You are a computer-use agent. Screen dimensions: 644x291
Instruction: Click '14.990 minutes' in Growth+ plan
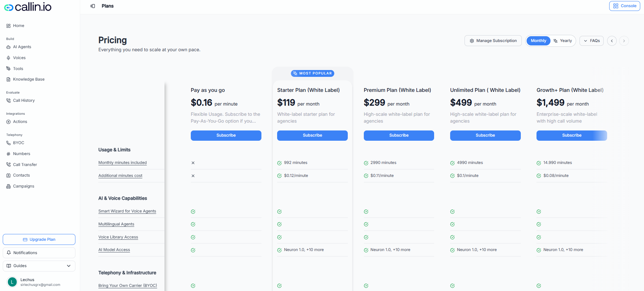(558, 163)
